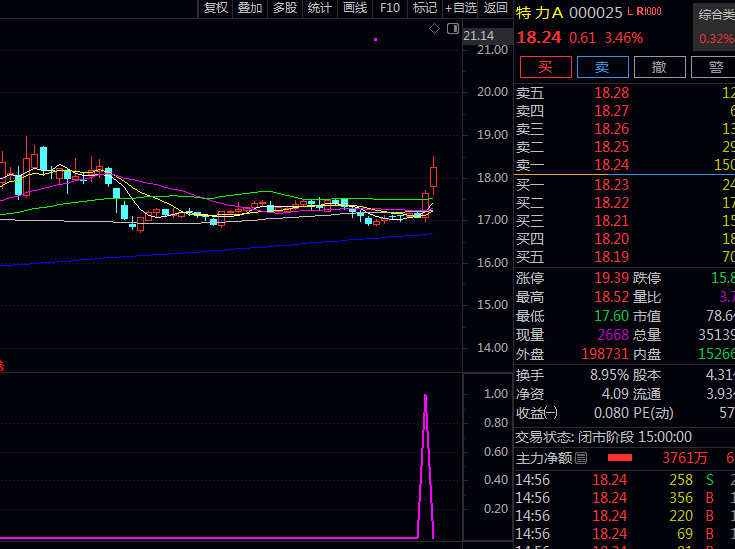Click the 收益 value 0.080
Screen dimensions: 735x549
[611, 413]
